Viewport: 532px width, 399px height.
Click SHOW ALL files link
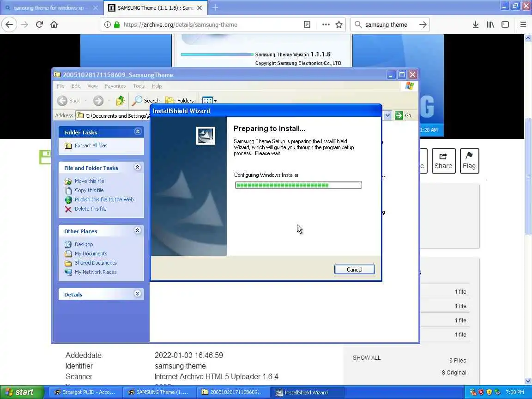[366, 357]
